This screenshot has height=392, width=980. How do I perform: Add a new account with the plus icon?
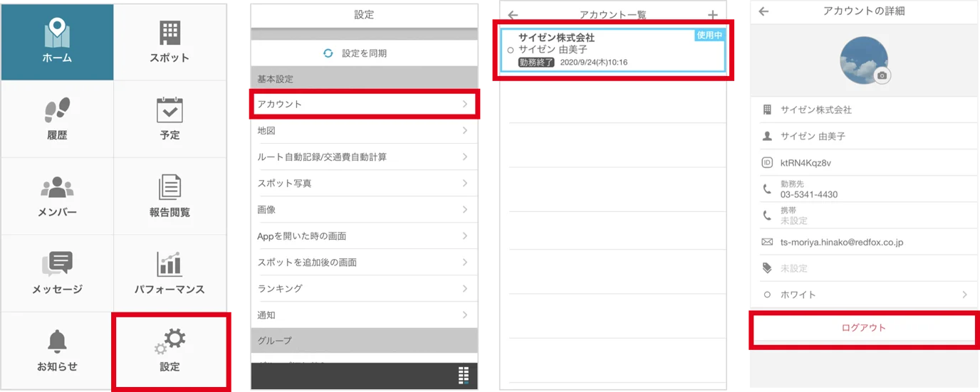713,15
